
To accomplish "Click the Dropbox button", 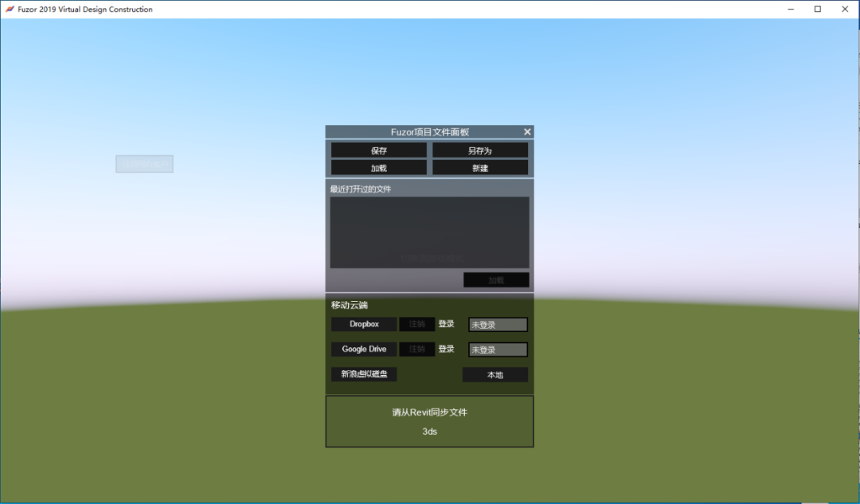I will point(364,324).
